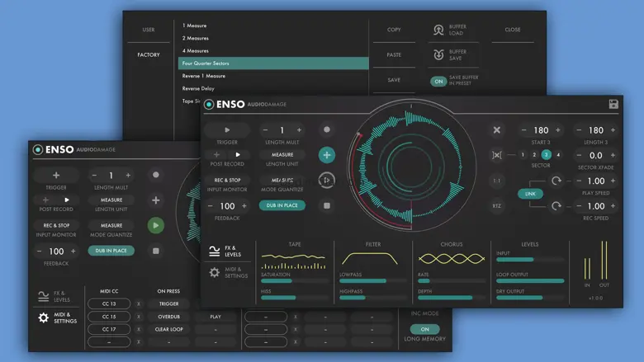Adjust the Input level slider
644x362 pixels.
click(x=530, y=260)
